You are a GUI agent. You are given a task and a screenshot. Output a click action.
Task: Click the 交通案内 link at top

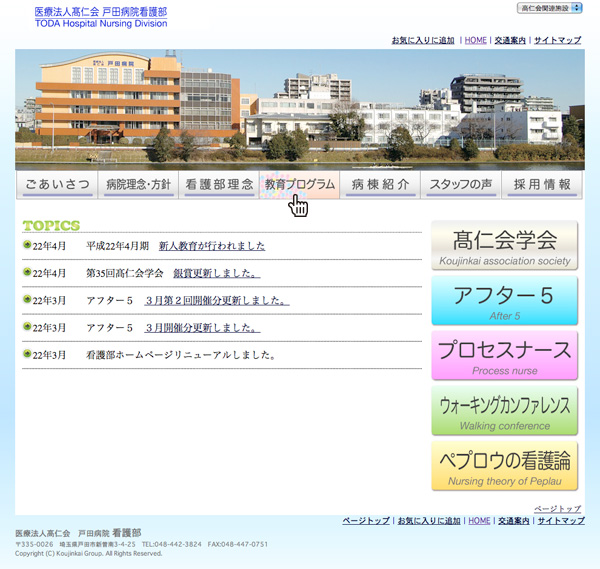pyautogui.click(x=510, y=40)
